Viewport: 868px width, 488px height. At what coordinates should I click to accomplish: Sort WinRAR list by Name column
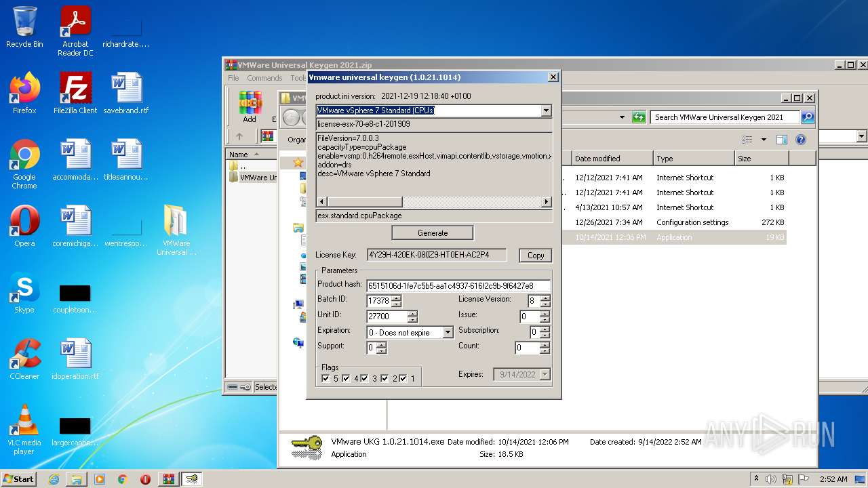pyautogui.click(x=252, y=155)
